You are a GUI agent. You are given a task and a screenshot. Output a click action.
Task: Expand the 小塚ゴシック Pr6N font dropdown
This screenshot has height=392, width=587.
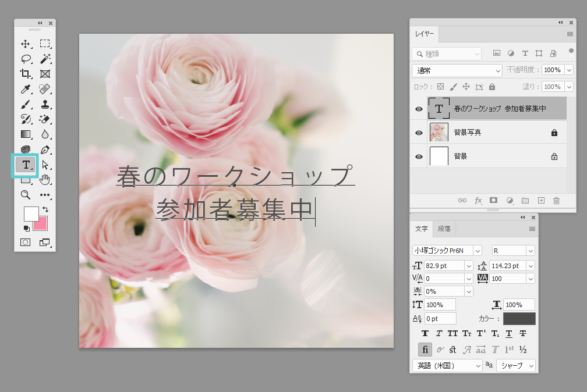pyautogui.click(x=478, y=251)
